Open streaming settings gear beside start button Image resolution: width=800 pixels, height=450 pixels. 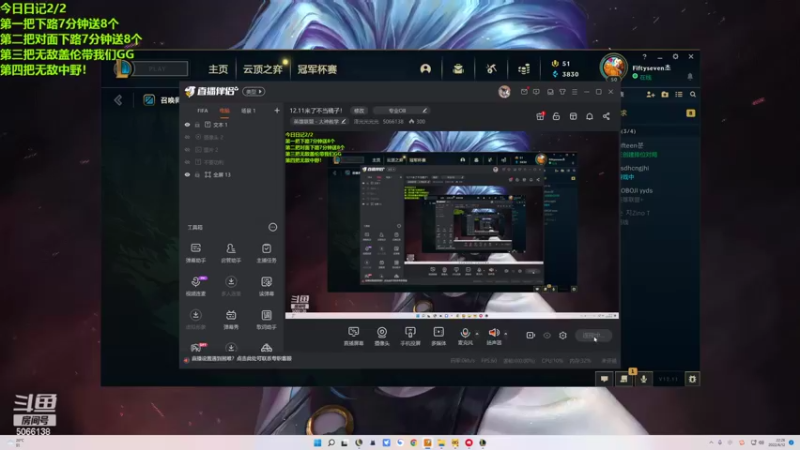pos(563,335)
